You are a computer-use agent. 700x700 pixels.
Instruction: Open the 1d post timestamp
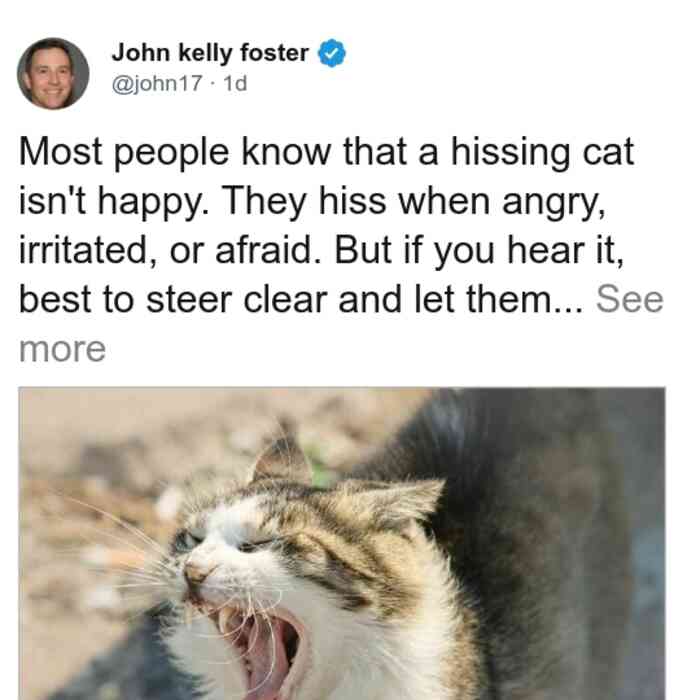[235, 83]
